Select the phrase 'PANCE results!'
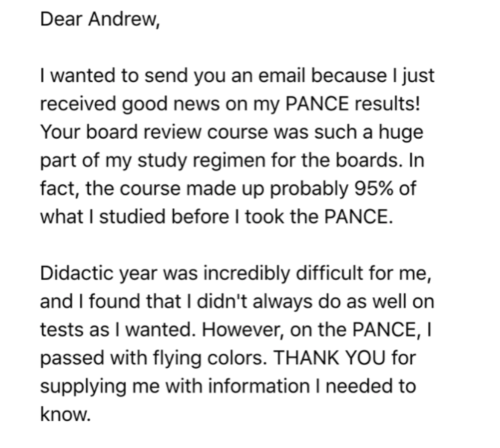This screenshot has width=500, height=448. click(x=353, y=104)
